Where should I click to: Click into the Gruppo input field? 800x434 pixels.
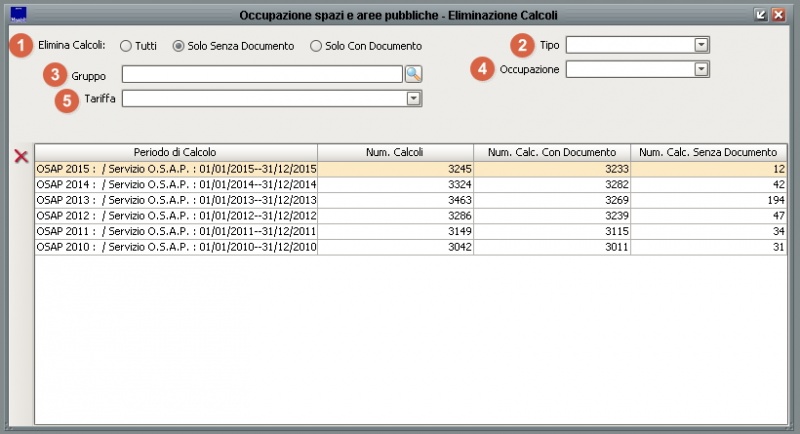pyautogui.click(x=262, y=74)
